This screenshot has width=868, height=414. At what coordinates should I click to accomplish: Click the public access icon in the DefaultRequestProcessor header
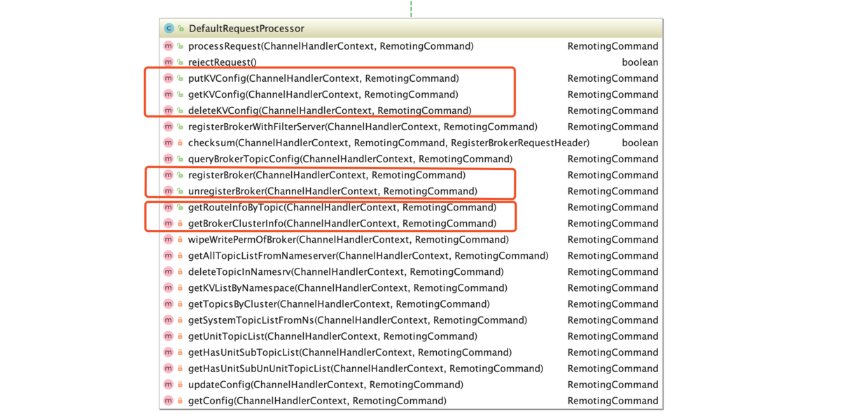click(x=181, y=29)
